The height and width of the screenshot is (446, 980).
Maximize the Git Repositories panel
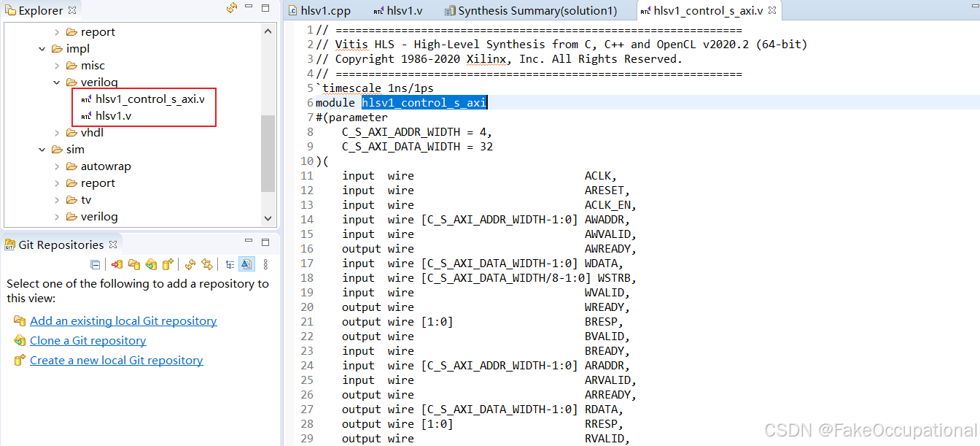coord(266,242)
